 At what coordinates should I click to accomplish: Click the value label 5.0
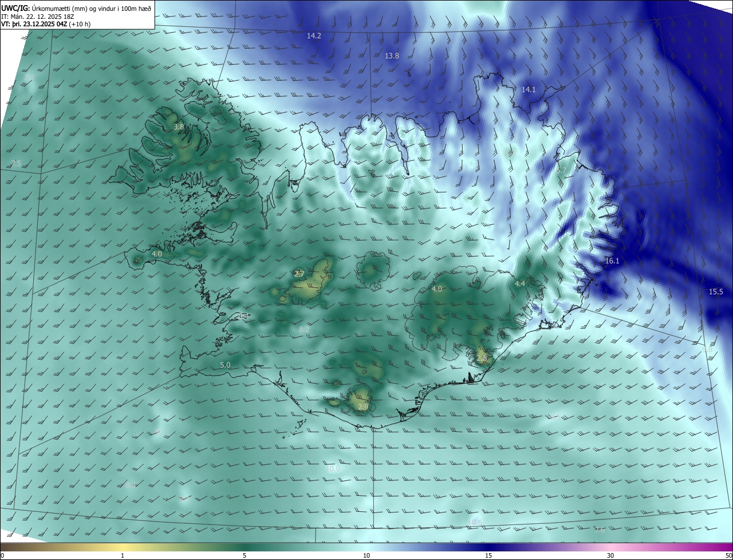coord(225,365)
